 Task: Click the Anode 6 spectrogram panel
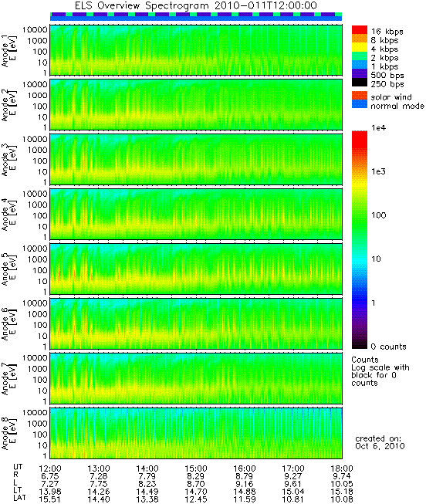coord(196,323)
